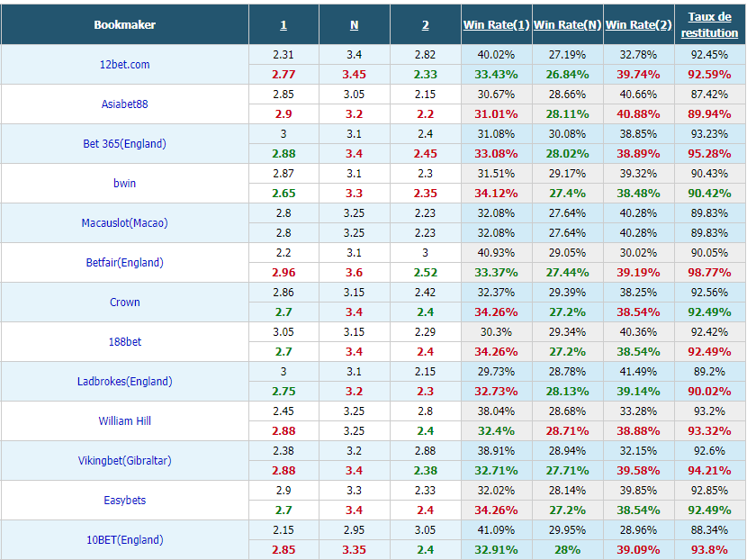747x560 pixels.
Task: Select 12bet.com green odds 2.33
Action: 426,75
